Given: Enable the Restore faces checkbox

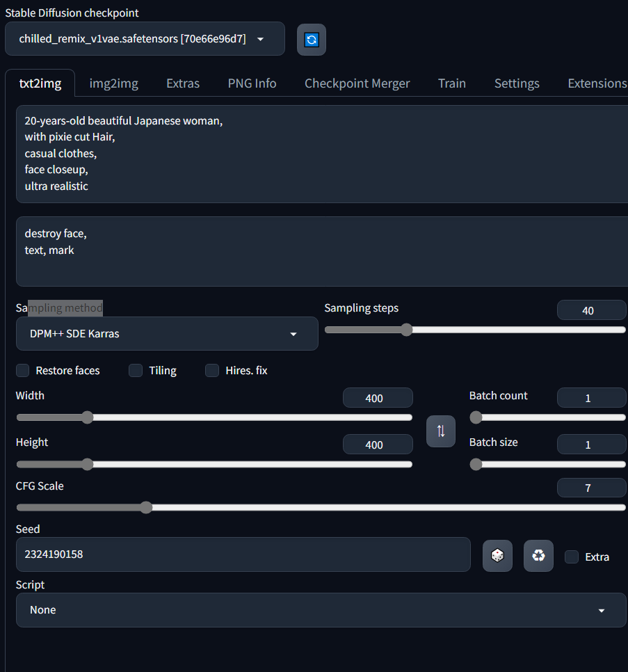Looking at the screenshot, I should tap(23, 370).
